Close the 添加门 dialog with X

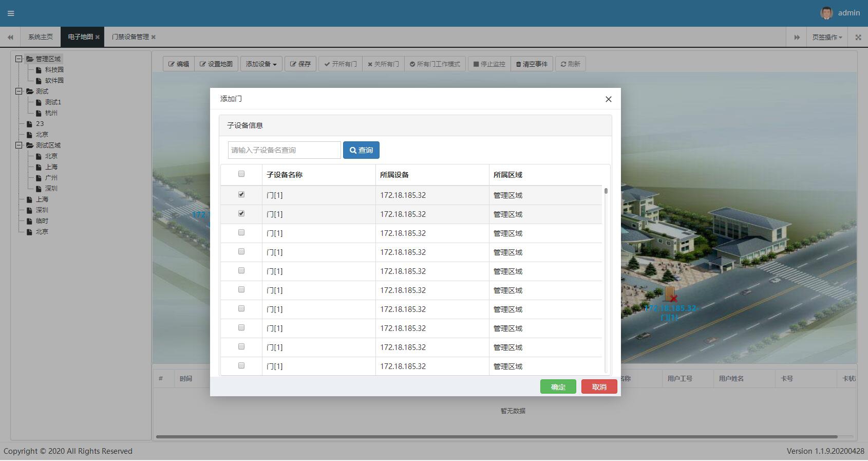(608, 99)
